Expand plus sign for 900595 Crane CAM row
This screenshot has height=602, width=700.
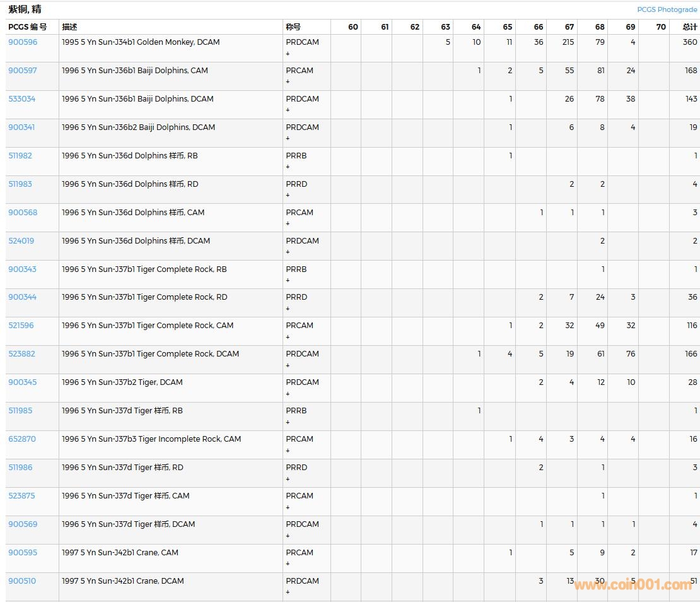pyautogui.click(x=288, y=564)
